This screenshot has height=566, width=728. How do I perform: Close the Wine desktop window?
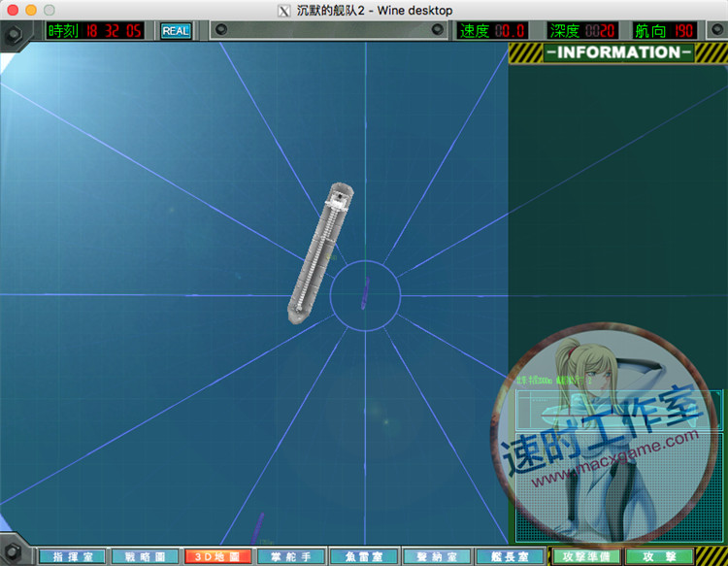13,10
